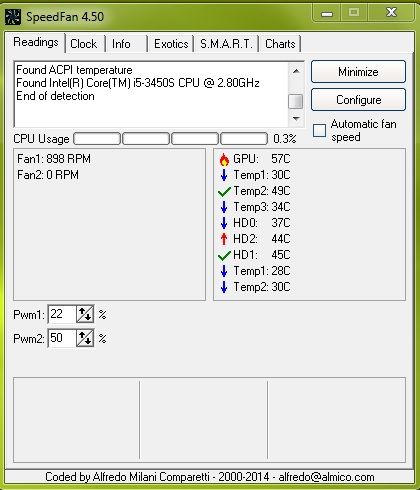This screenshot has height=490, width=420.
Task: Click the Pwm1 value field showing 22
Action: [x=62, y=314]
